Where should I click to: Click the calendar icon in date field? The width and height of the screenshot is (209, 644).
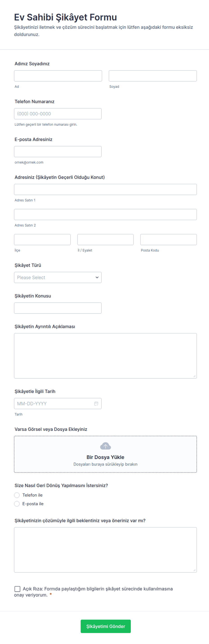[96, 404]
